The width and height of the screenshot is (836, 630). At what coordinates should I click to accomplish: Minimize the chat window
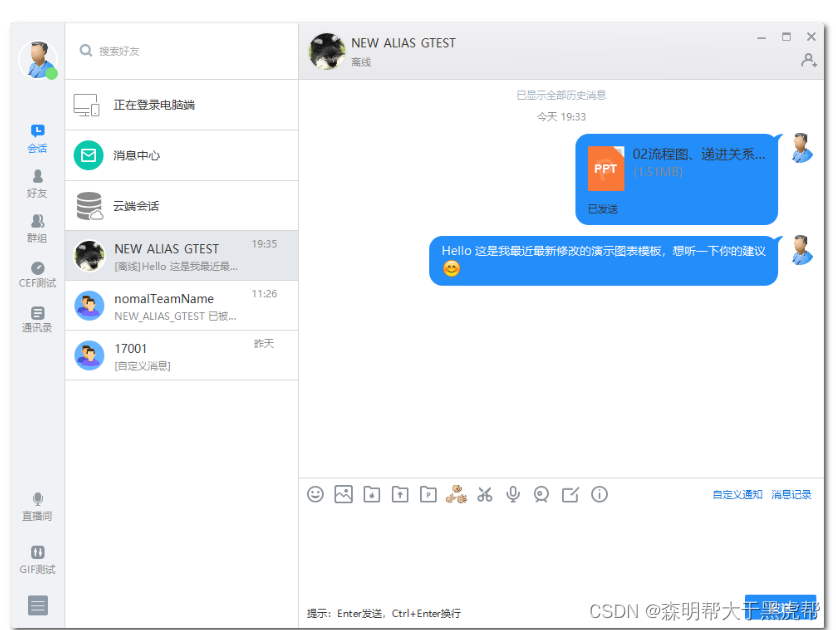(x=761, y=38)
